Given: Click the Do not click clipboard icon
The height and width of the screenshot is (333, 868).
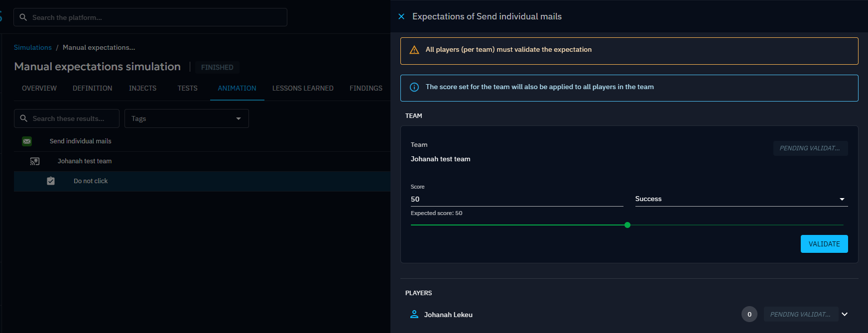Looking at the screenshot, I should (51, 181).
